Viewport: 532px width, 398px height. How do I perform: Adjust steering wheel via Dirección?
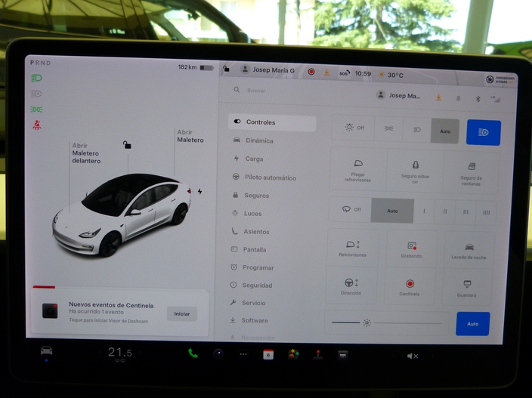(x=351, y=286)
